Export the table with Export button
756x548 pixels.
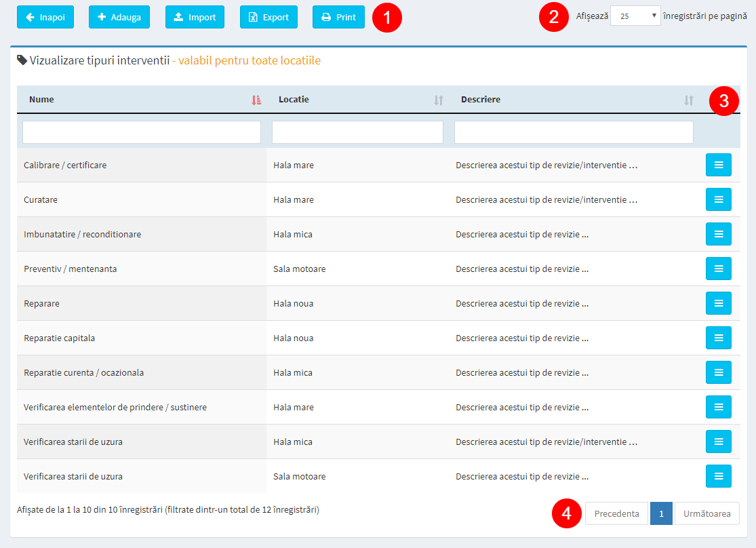click(268, 18)
